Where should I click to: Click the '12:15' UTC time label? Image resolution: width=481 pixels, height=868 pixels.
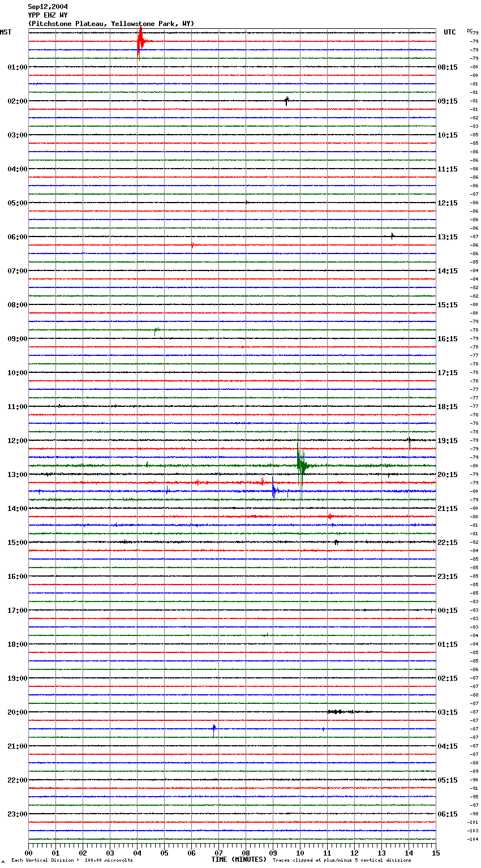tap(448, 203)
